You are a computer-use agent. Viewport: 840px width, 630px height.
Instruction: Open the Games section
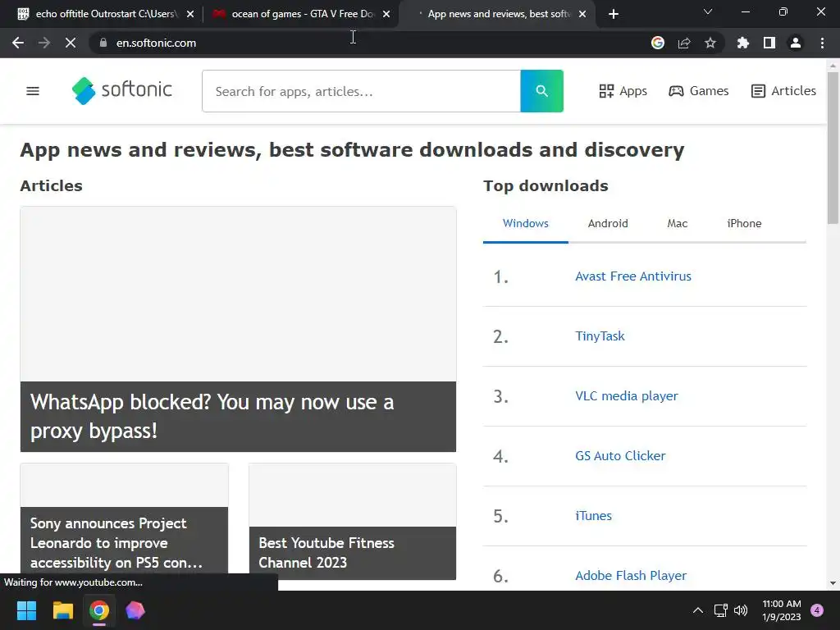699,91
